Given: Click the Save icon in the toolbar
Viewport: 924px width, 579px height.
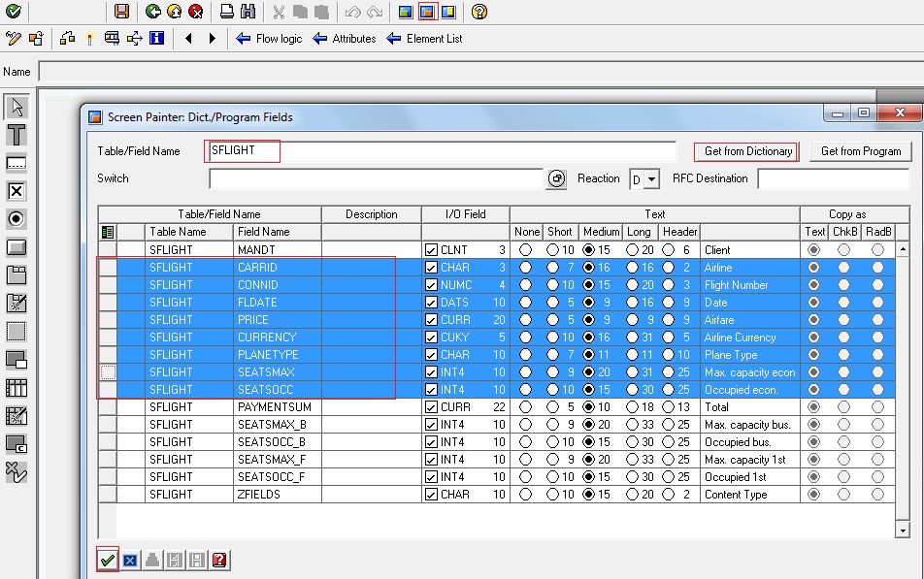Looking at the screenshot, I should point(124,12).
